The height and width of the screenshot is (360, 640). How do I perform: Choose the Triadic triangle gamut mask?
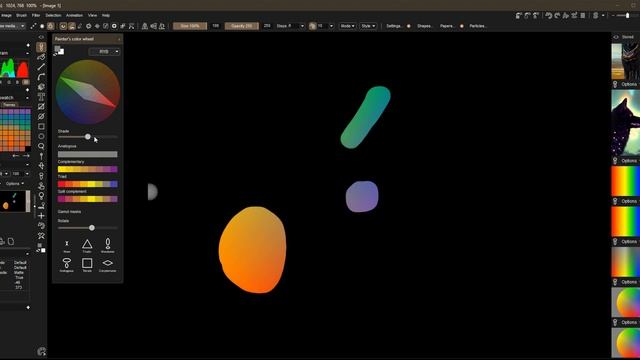pyautogui.click(x=87, y=245)
